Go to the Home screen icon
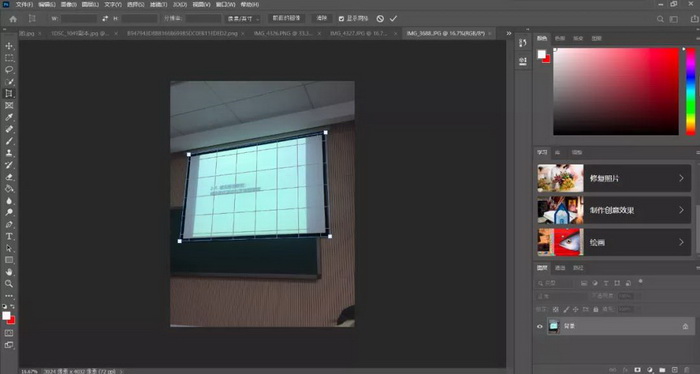 [13, 19]
